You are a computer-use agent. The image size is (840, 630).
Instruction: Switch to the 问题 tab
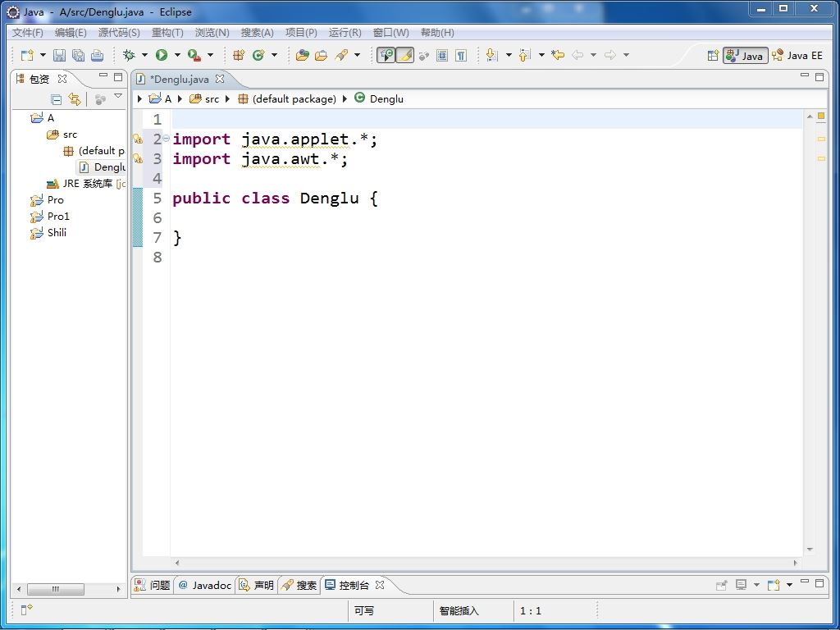[153, 585]
